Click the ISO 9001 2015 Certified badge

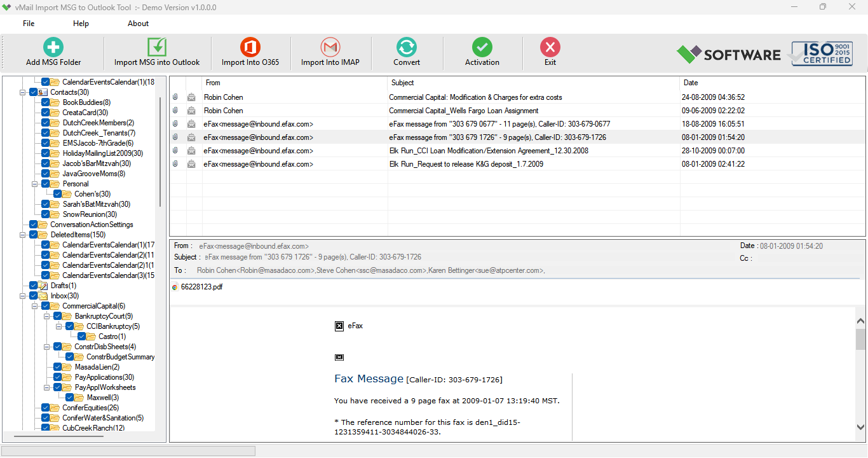pos(822,53)
